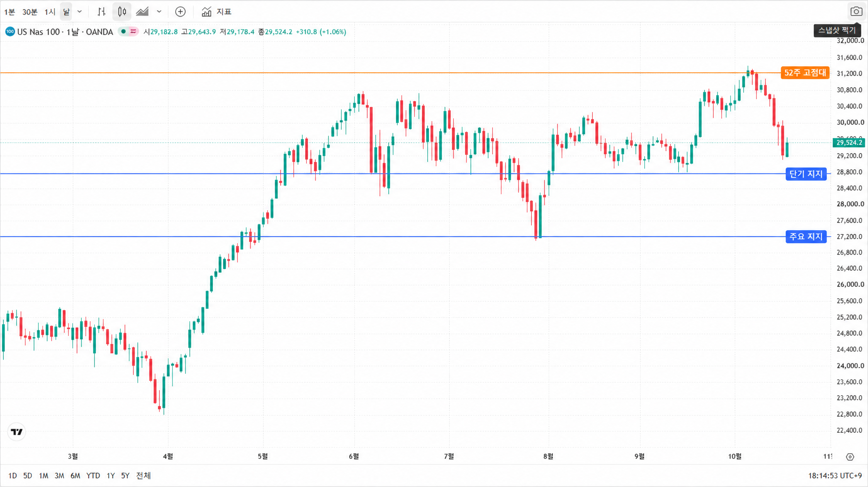Screen dimensions: 868x487
Task: Set the range to 5D
Action: pyautogui.click(x=28, y=476)
